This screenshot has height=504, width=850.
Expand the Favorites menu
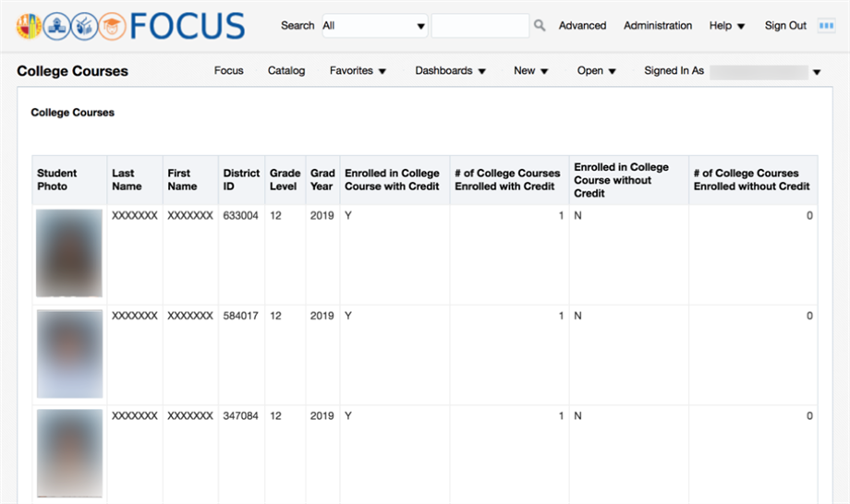pyautogui.click(x=358, y=70)
